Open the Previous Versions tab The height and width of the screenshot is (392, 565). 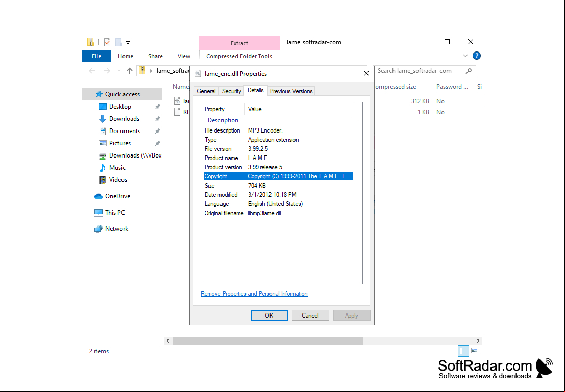291,91
